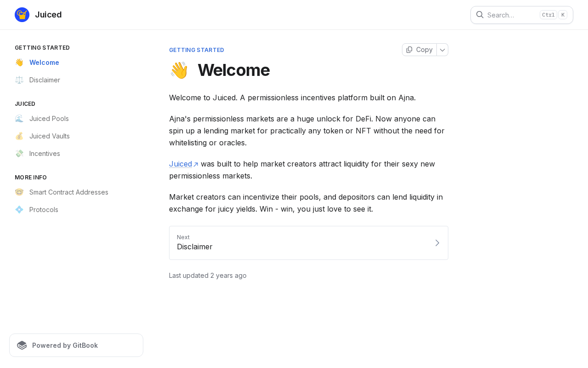588x368 pixels.
Task: Click the external link arrow after Juiced
Action: 196,164
